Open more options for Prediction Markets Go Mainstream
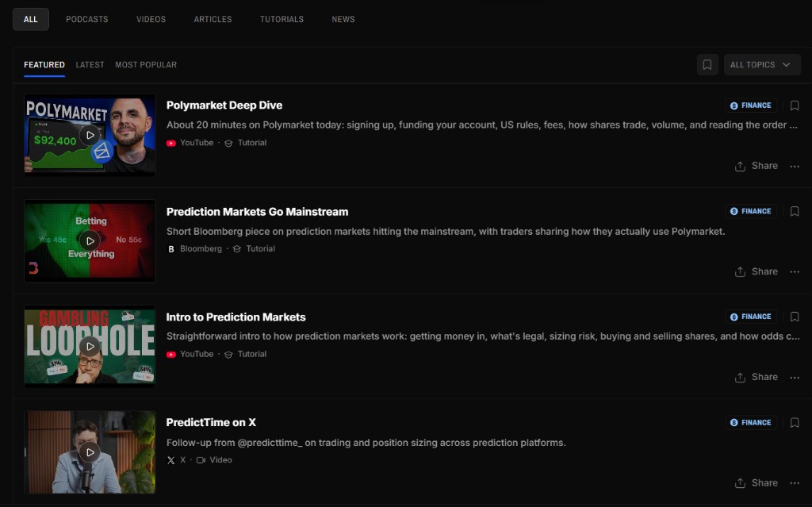 795,272
